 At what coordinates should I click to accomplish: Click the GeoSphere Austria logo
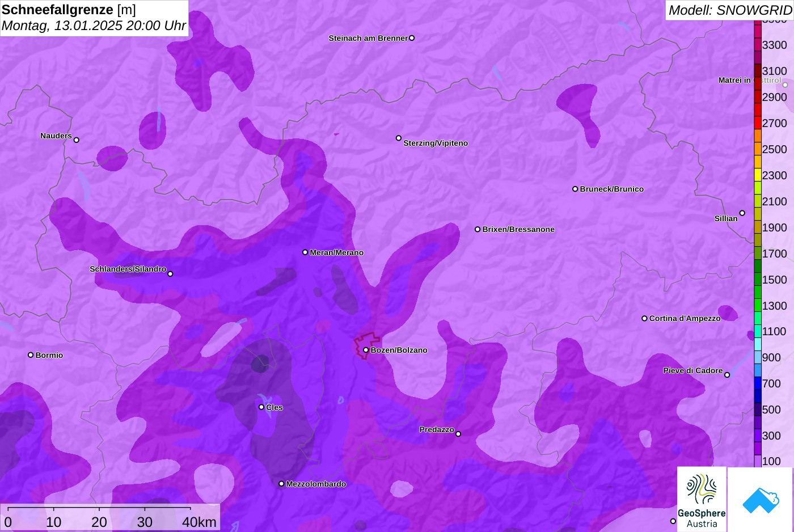point(702,500)
